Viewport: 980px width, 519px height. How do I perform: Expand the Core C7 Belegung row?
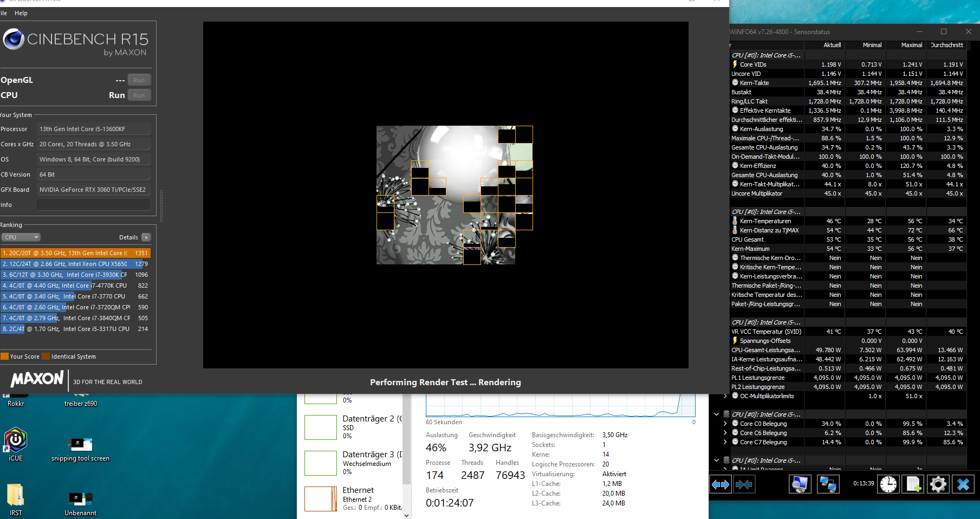[x=725, y=442]
